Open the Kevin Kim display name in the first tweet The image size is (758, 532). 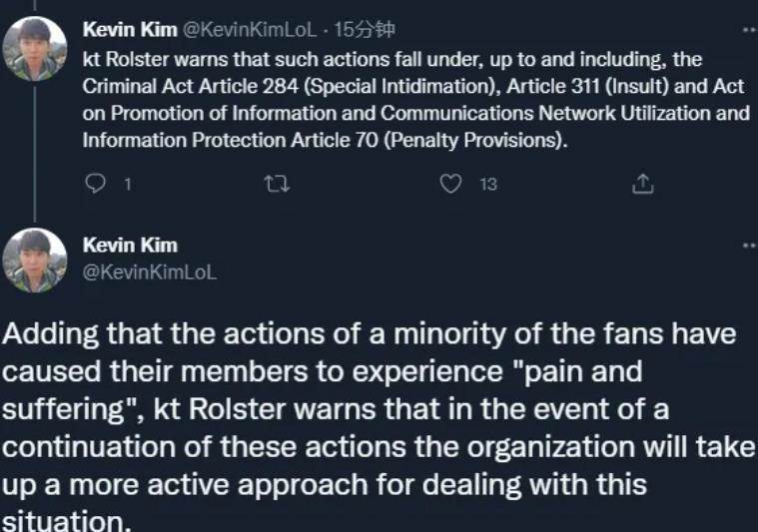point(130,29)
